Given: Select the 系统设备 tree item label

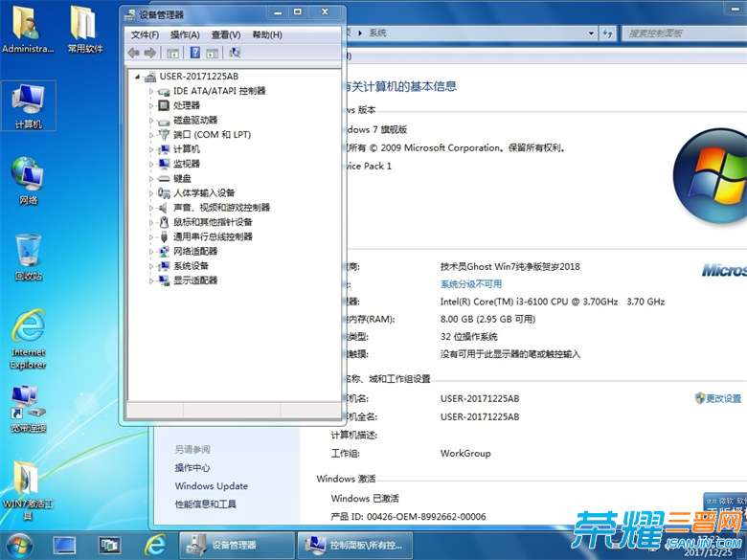Looking at the screenshot, I should click(x=191, y=266).
